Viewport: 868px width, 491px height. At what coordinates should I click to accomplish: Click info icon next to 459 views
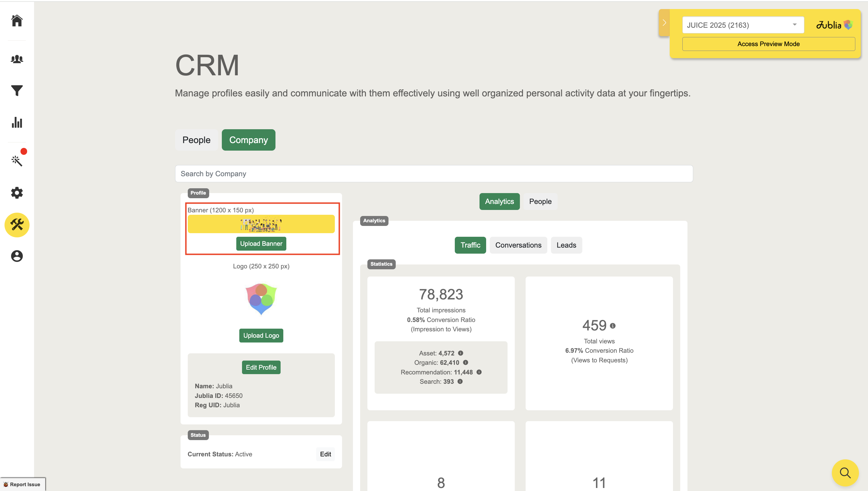(x=613, y=326)
